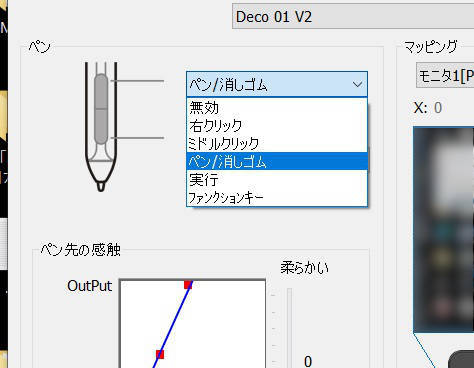Open the モニタ1 mapping dropdown

[x=445, y=76]
